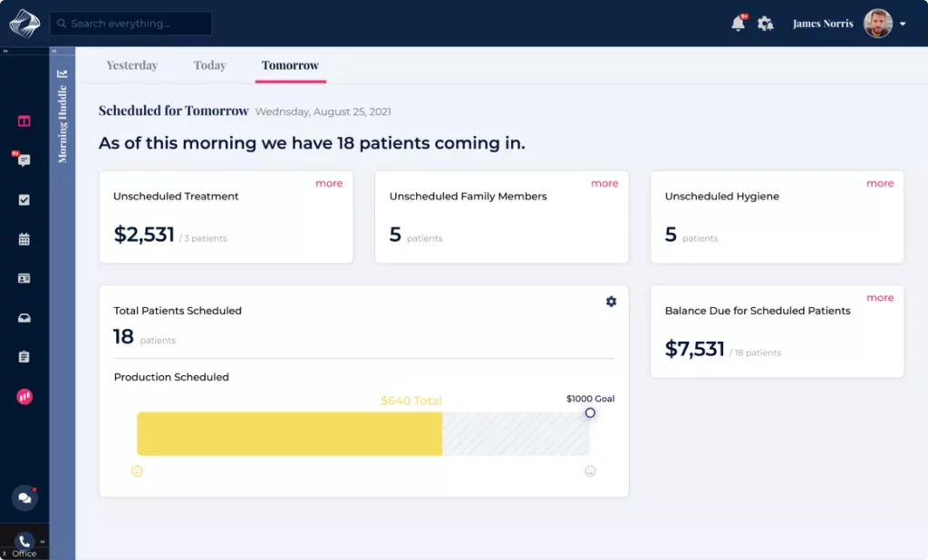Open messages icon with notification badge

24,160
